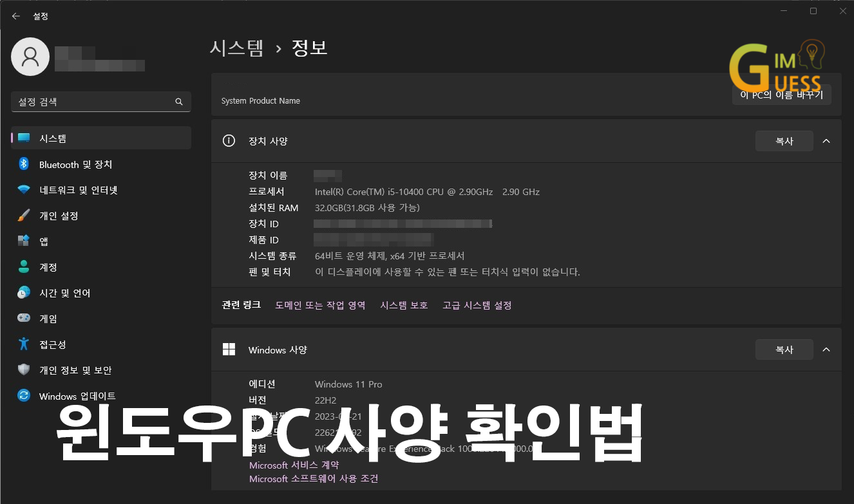Click the Windows 11 Pro edition value
854x504 pixels.
click(x=348, y=384)
